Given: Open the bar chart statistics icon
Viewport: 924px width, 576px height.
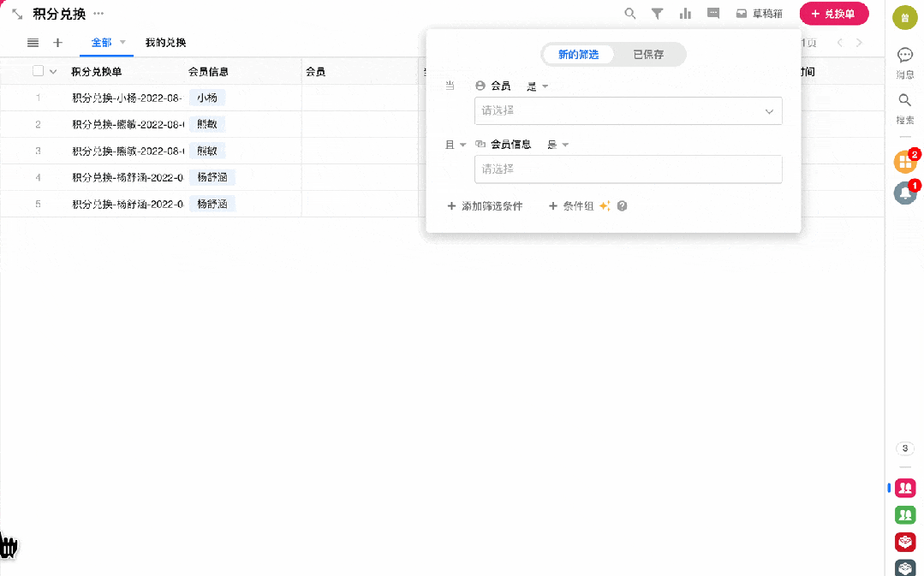Looking at the screenshot, I should point(685,14).
